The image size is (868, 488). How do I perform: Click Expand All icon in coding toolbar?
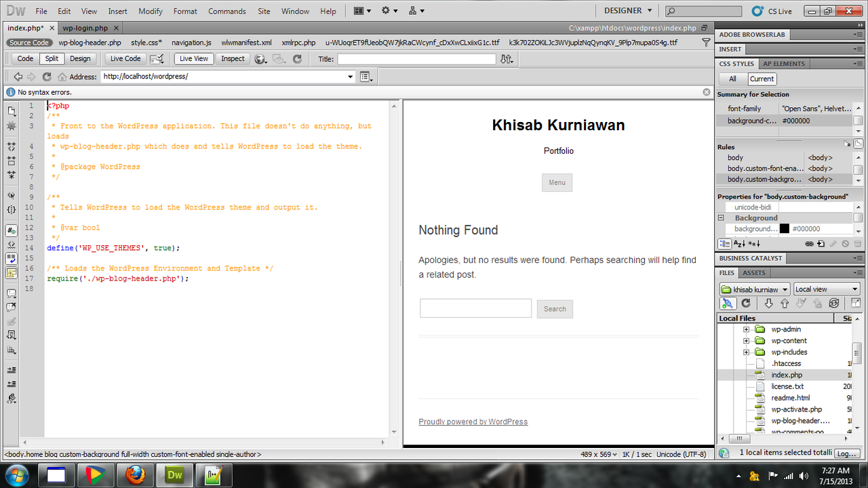[x=11, y=175]
